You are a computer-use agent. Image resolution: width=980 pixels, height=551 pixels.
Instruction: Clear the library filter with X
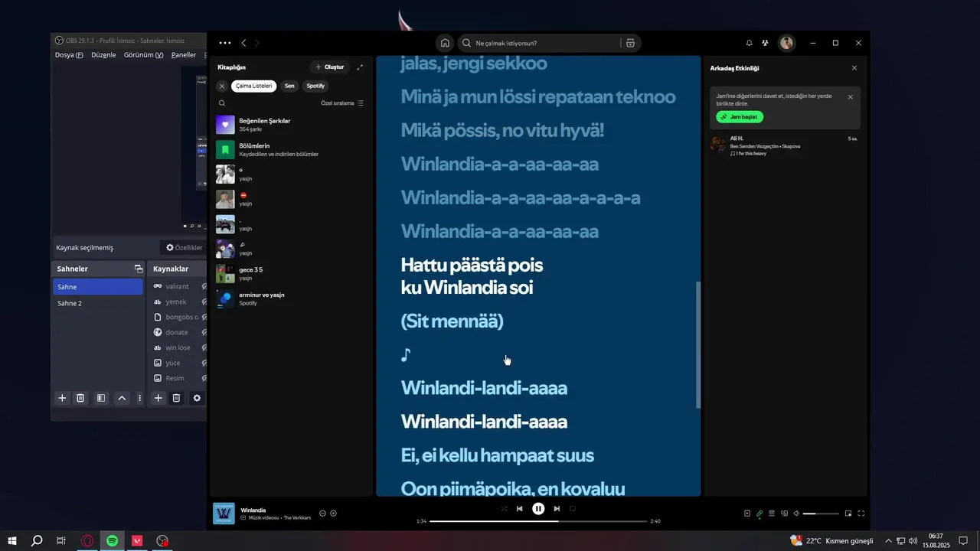(x=222, y=86)
